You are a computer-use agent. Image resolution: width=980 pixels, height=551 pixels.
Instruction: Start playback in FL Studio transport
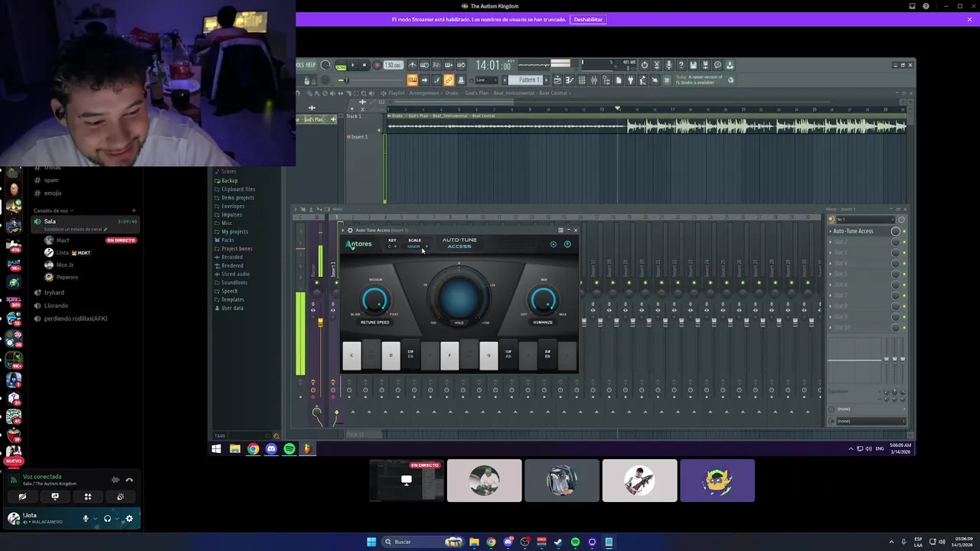(x=353, y=65)
